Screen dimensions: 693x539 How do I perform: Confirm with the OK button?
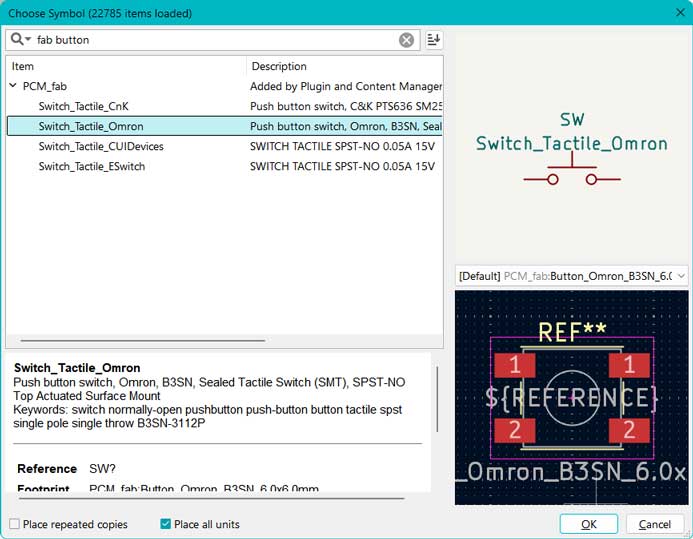[589, 524]
